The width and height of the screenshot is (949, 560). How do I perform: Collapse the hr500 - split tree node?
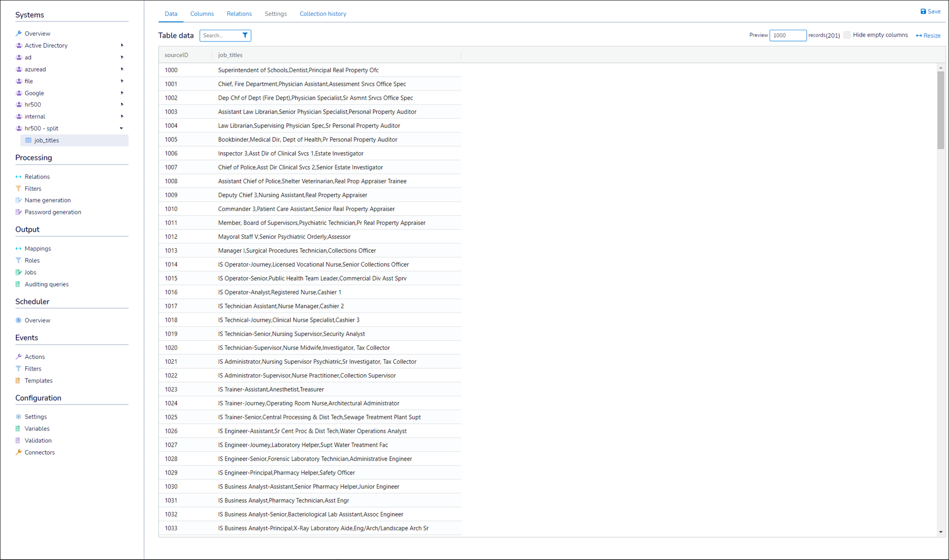(122, 129)
